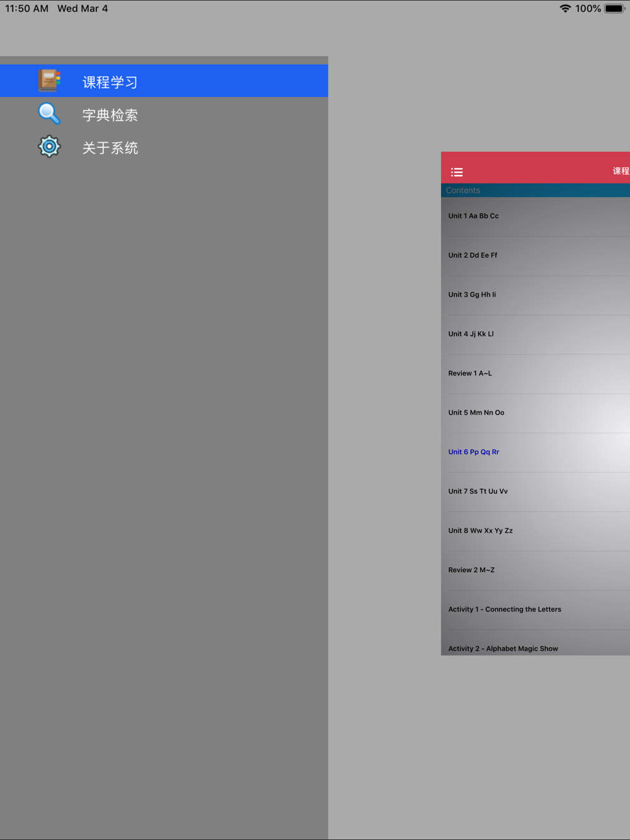Tap the magnifying glass search icon

49,113
